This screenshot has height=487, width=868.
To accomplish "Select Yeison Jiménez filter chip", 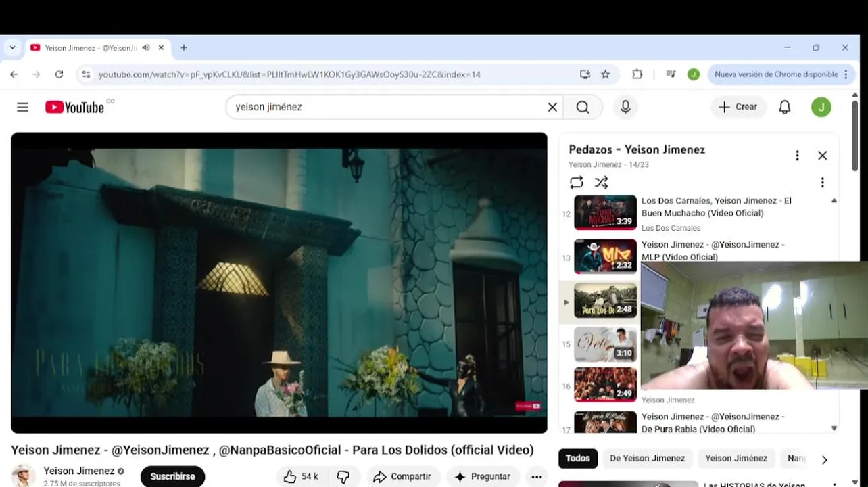I will pos(736,458).
